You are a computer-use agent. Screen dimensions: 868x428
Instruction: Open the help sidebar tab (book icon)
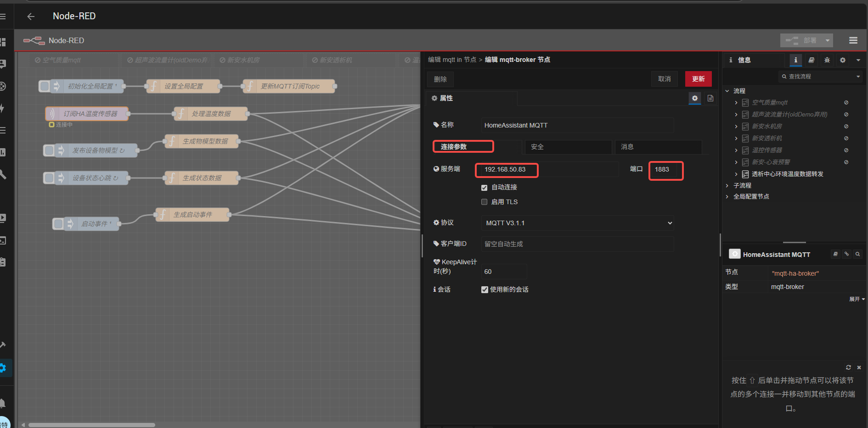coord(812,60)
